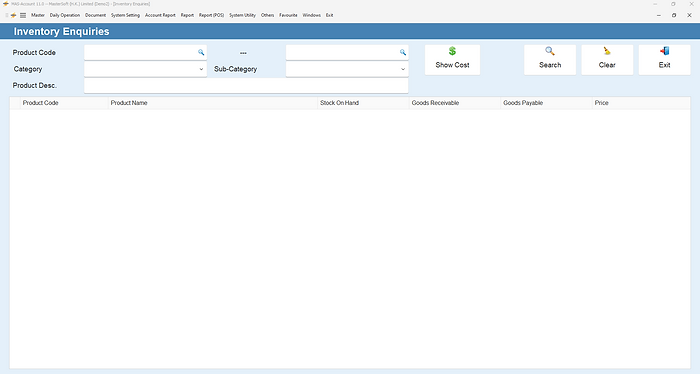
Task: Open the Report menu
Action: point(187,15)
